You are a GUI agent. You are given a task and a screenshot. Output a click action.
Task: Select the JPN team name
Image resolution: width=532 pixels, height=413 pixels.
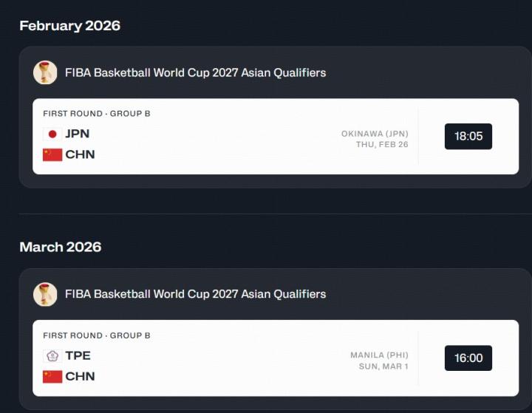78,134
